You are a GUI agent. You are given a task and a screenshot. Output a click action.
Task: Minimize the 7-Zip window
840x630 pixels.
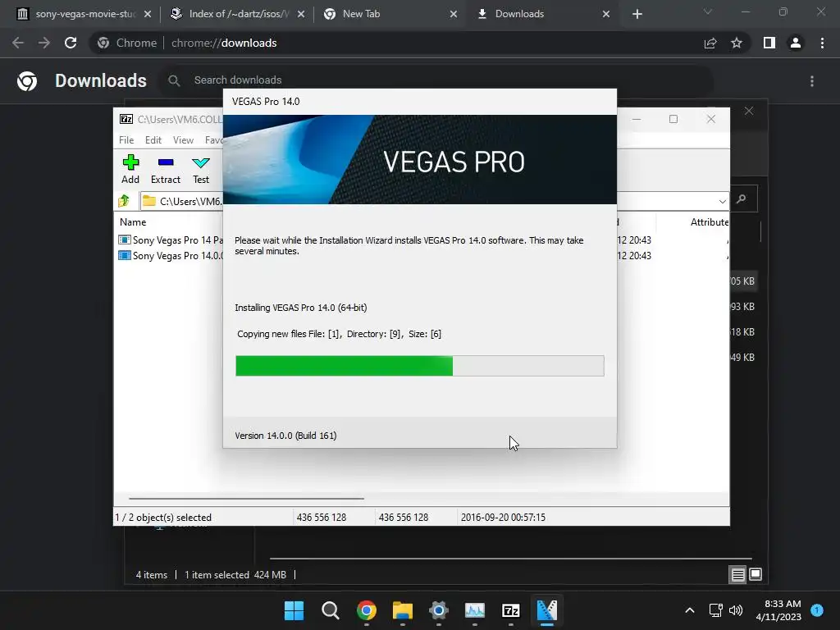click(x=637, y=119)
